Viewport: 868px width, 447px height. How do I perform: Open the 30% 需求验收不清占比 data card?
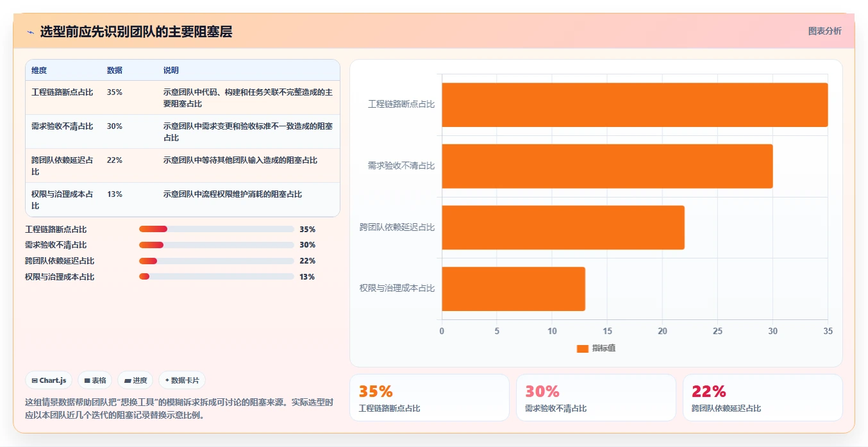coord(596,398)
